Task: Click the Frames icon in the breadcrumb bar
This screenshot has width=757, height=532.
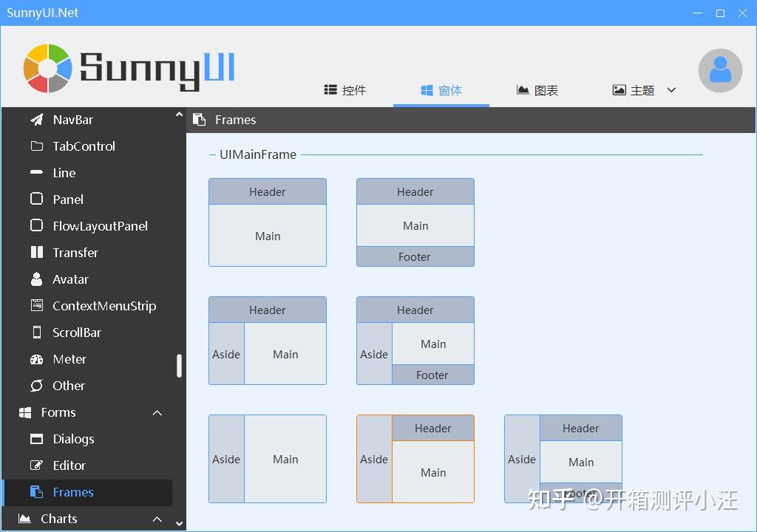Action: pyautogui.click(x=198, y=119)
